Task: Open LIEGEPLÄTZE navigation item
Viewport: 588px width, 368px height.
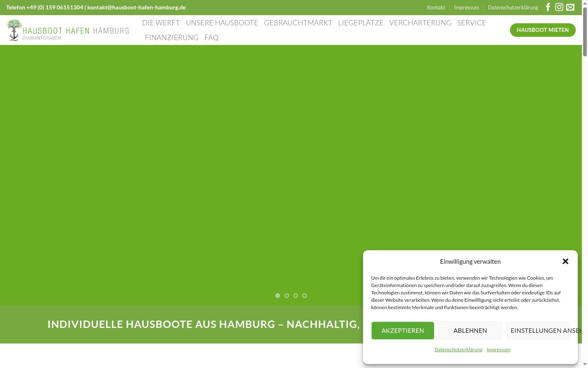Action: (x=361, y=23)
